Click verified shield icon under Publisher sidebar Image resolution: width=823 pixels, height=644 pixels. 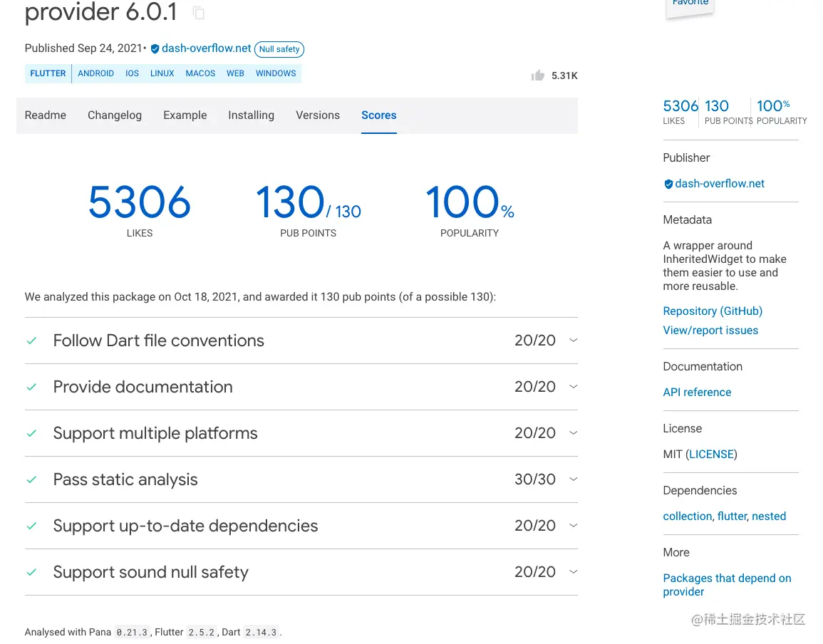coord(668,184)
